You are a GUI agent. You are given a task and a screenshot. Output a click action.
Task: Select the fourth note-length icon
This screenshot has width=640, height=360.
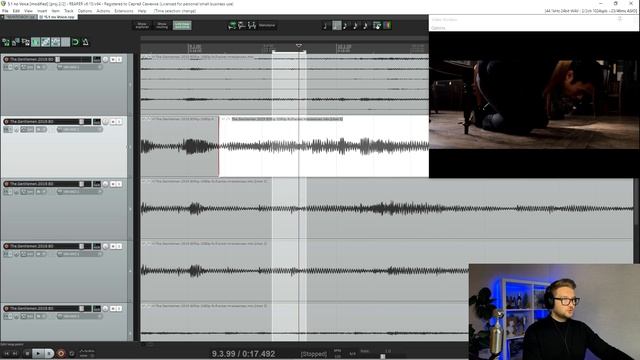click(x=356, y=26)
